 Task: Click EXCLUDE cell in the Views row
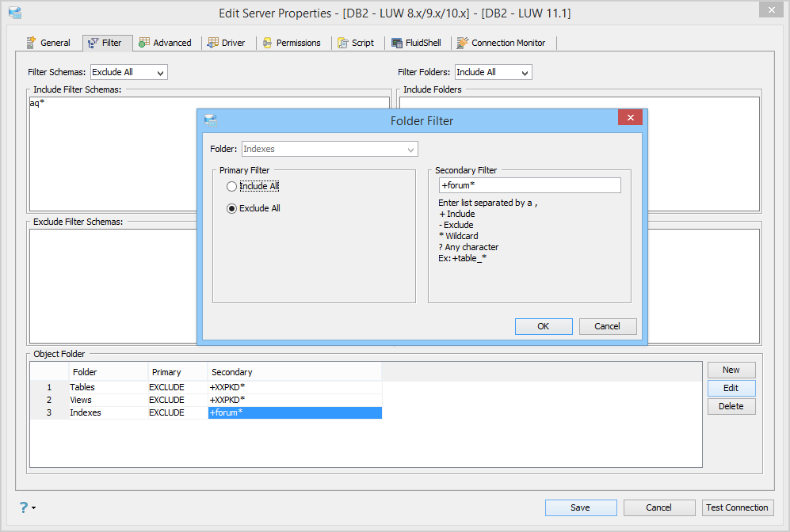click(177, 400)
